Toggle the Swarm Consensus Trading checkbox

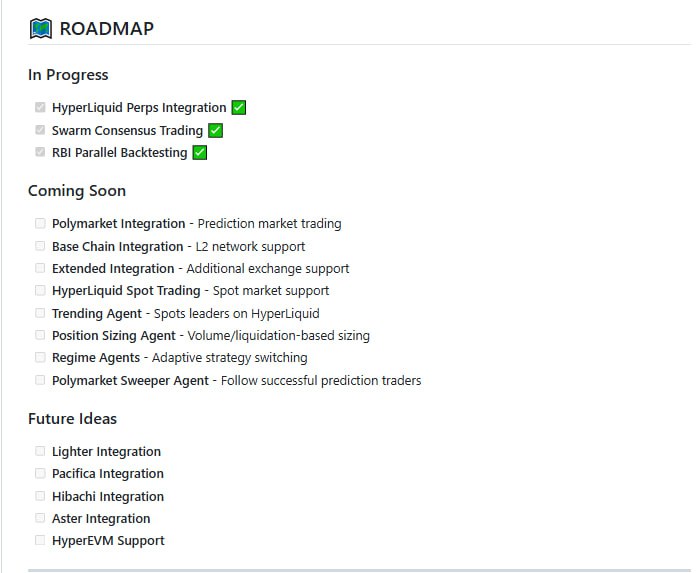[x=40, y=130]
